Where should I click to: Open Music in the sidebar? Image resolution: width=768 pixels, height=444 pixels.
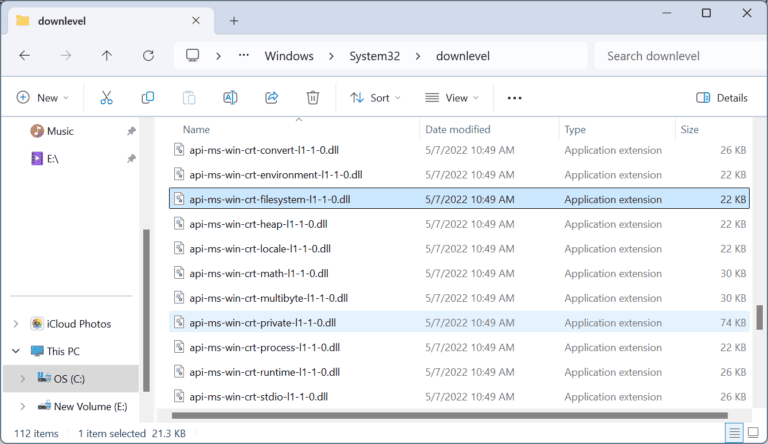coord(60,131)
